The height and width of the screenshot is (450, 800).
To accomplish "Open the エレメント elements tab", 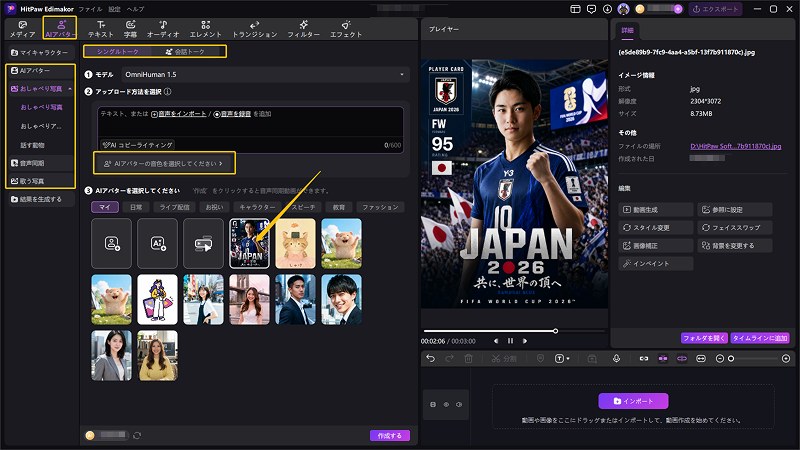I will coord(206,29).
